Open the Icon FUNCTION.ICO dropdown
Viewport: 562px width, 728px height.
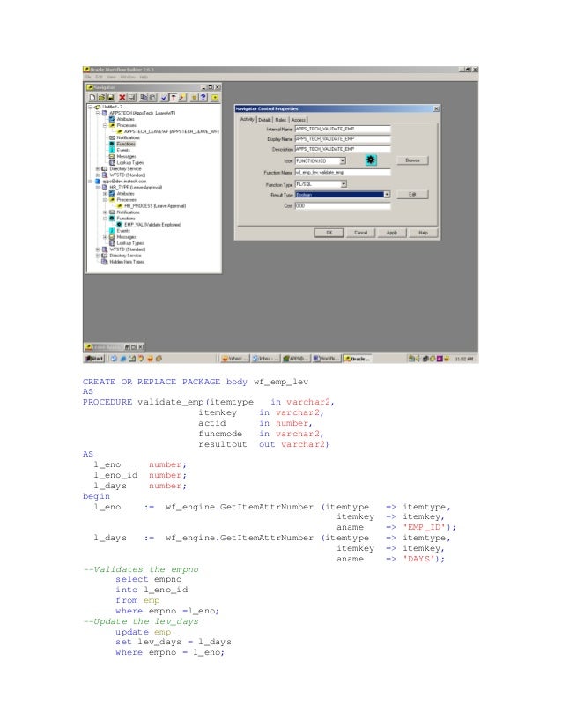[x=343, y=160]
